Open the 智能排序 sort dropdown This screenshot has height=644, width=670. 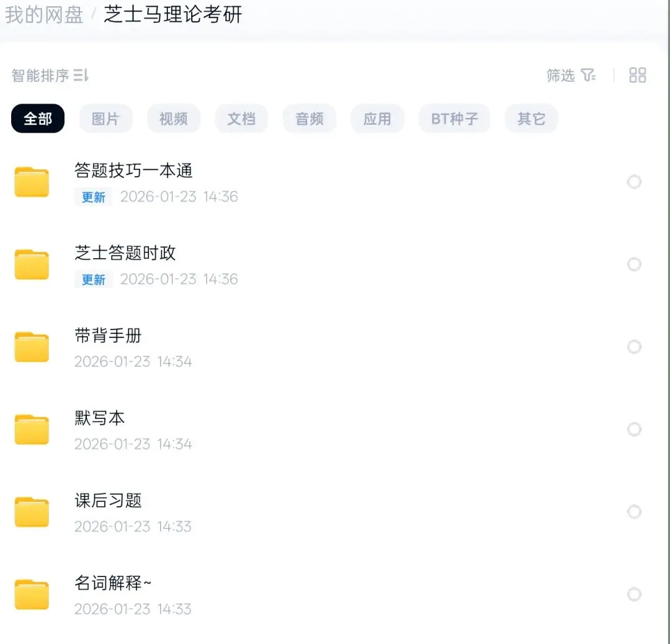click(x=50, y=76)
